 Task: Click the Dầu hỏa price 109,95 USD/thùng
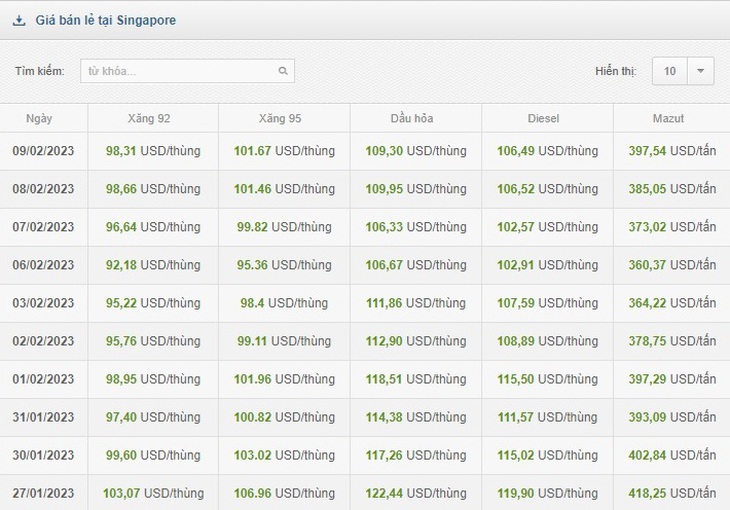416,189
